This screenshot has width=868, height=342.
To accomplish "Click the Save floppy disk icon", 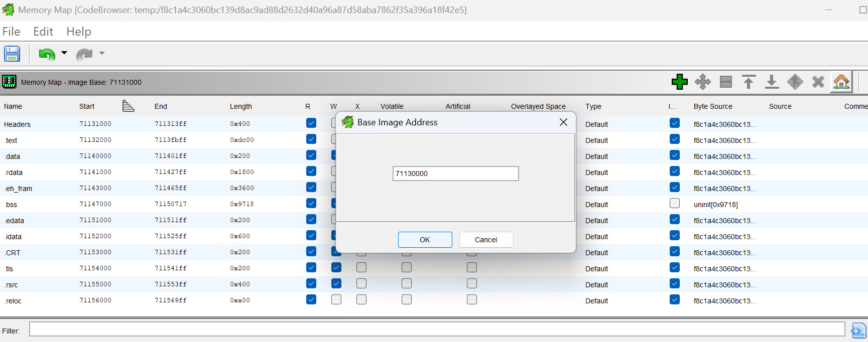I will pos(12,54).
